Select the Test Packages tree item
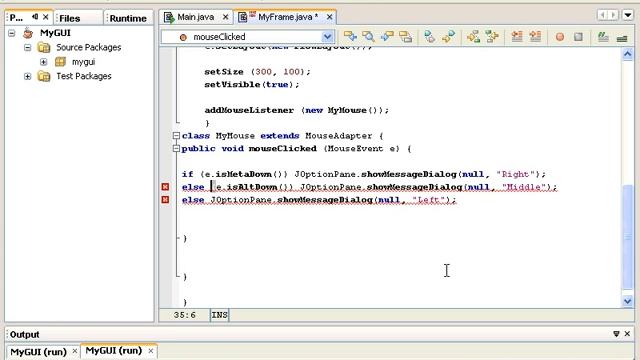Image resolution: width=640 pixels, height=360 pixels. click(84, 76)
